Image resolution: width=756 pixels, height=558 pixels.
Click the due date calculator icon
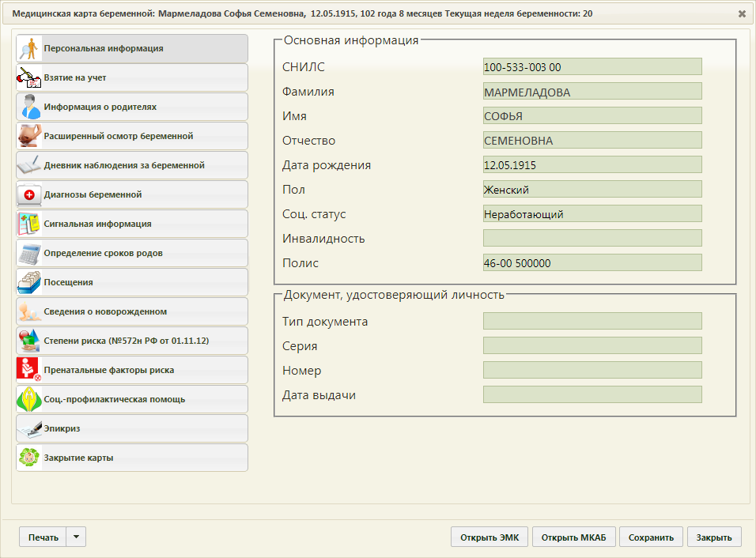tap(29, 253)
